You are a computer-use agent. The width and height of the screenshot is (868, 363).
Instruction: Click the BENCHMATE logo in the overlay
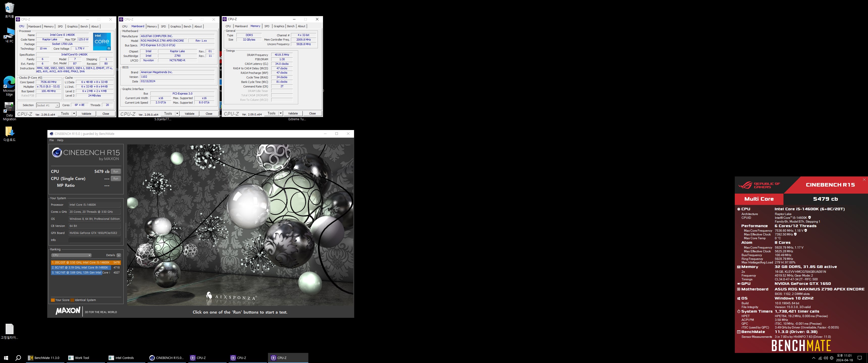tap(801, 346)
